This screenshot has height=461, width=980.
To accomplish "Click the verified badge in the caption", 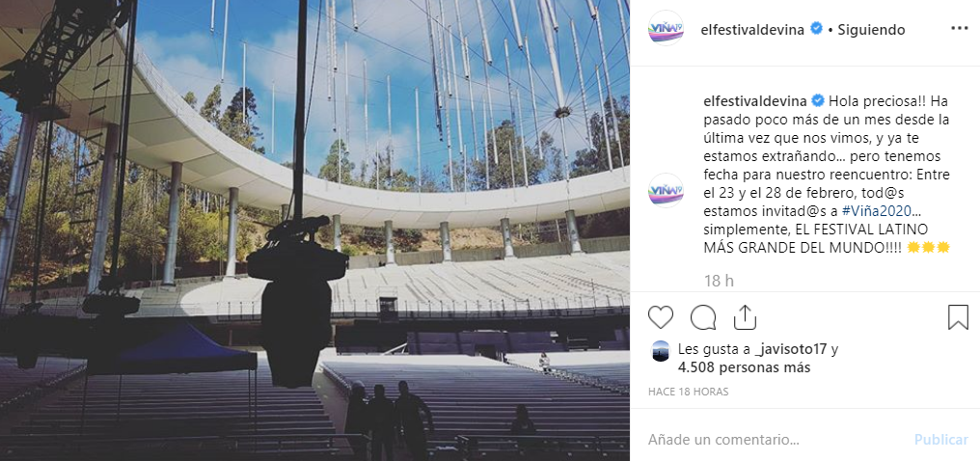I will tap(818, 100).
